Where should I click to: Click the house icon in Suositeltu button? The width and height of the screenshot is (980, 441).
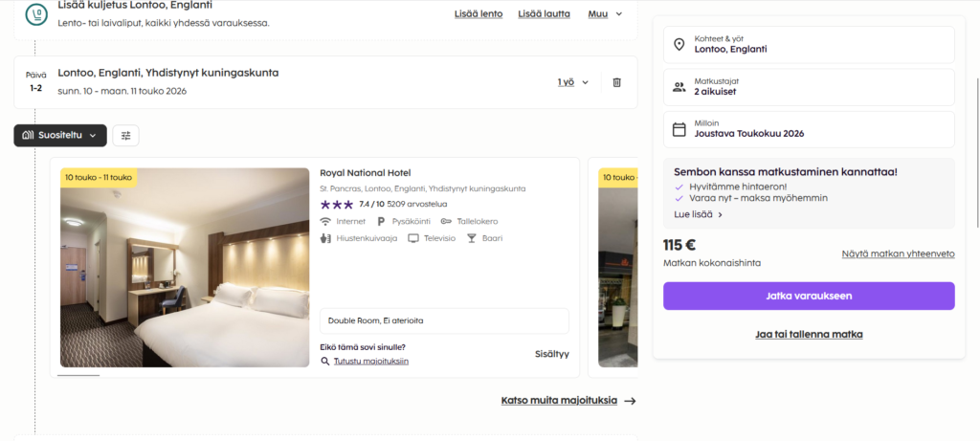click(x=28, y=135)
